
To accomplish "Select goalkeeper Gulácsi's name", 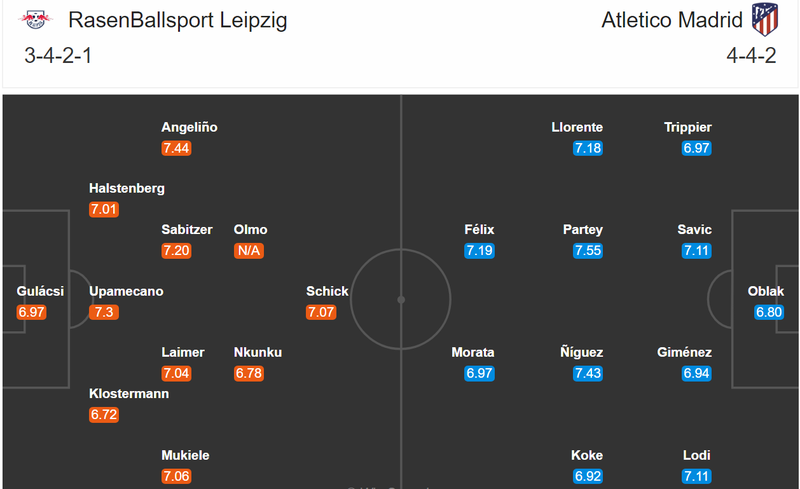I will pos(40,291).
